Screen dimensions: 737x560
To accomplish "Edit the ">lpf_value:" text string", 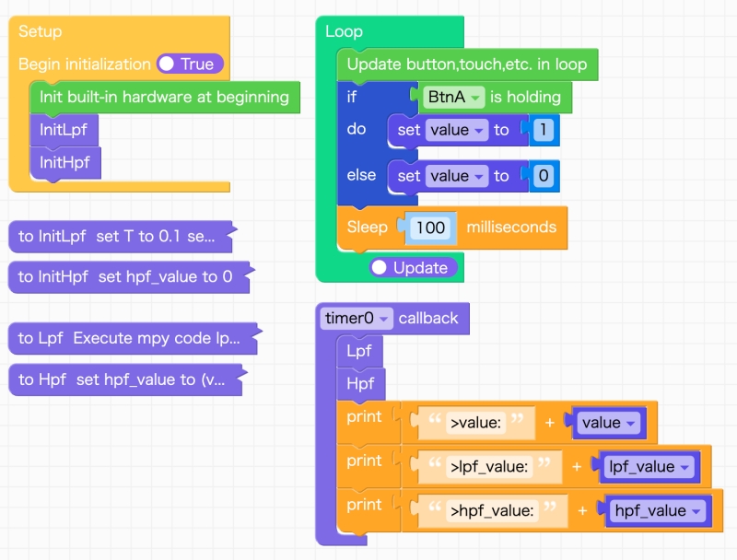I will click(489, 467).
